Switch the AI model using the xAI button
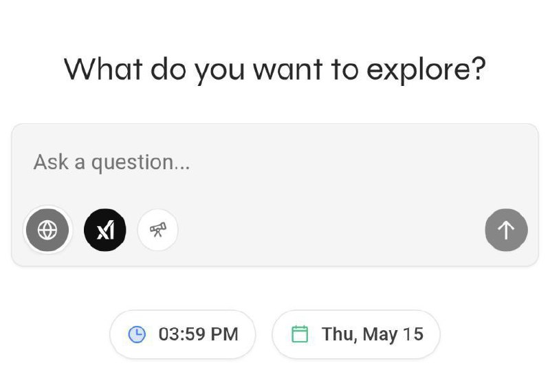 [x=105, y=230]
